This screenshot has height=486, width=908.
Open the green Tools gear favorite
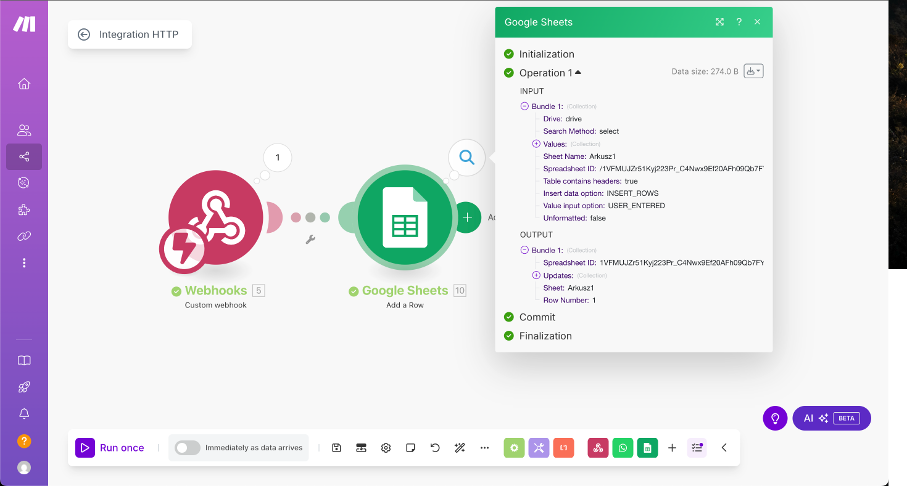click(x=514, y=448)
